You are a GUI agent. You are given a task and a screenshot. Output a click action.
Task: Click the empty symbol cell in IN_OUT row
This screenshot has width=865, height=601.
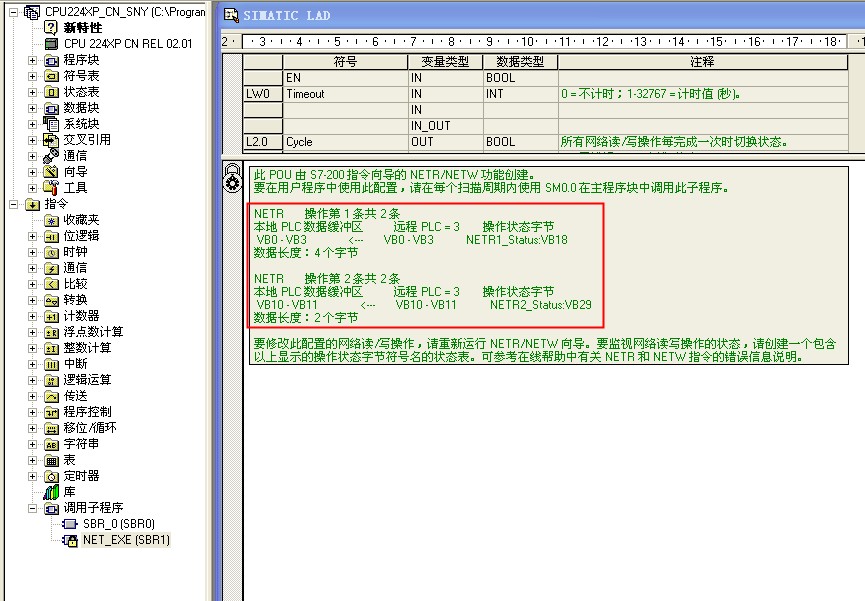345,126
